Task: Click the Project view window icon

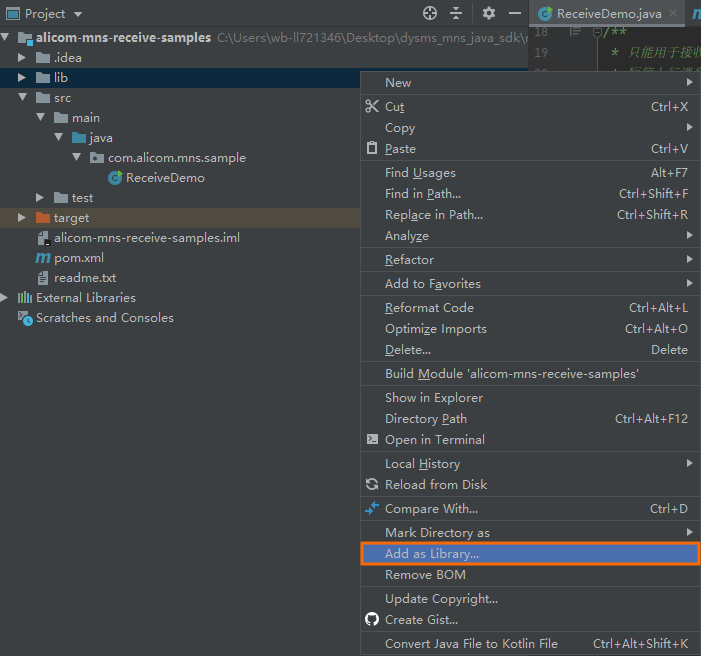Action: click(x=13, y=14)
